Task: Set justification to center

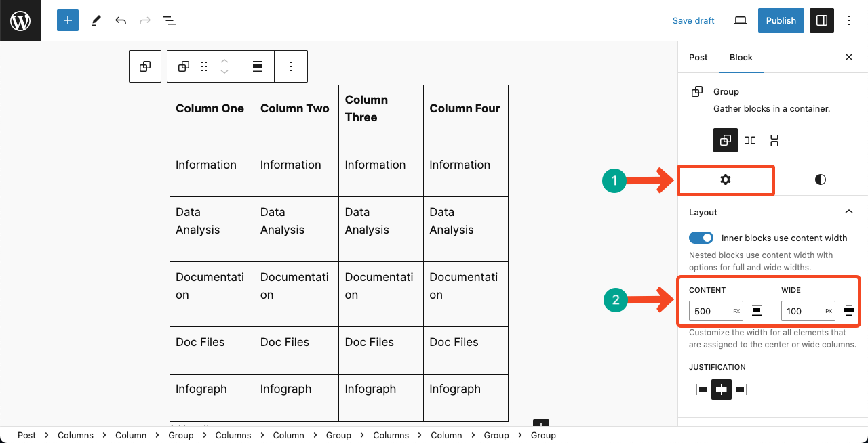Action: click(721, 389)
